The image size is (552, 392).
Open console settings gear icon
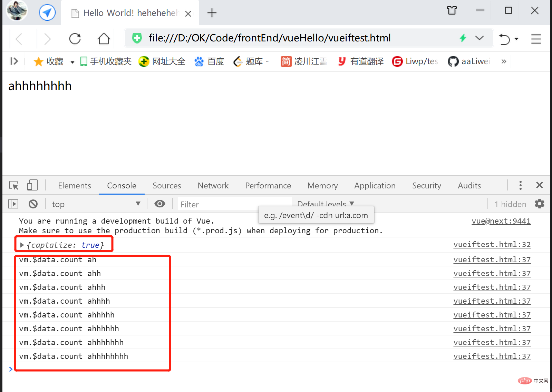(539, 204)
